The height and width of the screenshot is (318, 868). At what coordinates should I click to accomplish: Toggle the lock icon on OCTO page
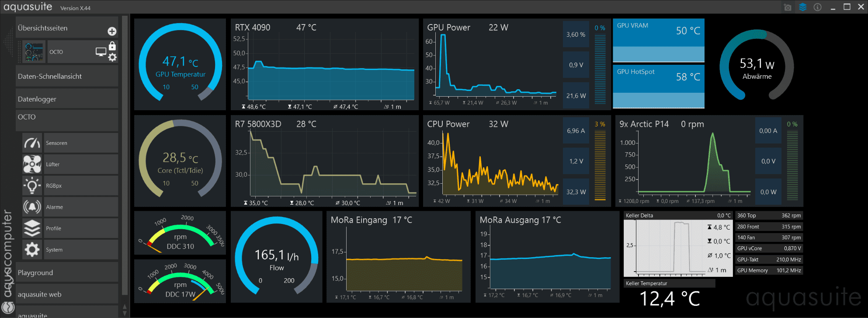click(x=112, y=45)
